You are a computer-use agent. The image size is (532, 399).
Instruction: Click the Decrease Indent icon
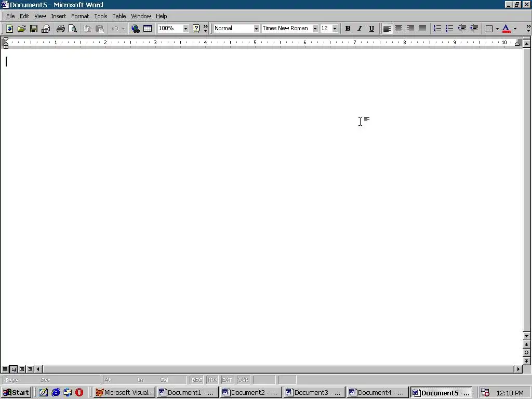[461, 29]
